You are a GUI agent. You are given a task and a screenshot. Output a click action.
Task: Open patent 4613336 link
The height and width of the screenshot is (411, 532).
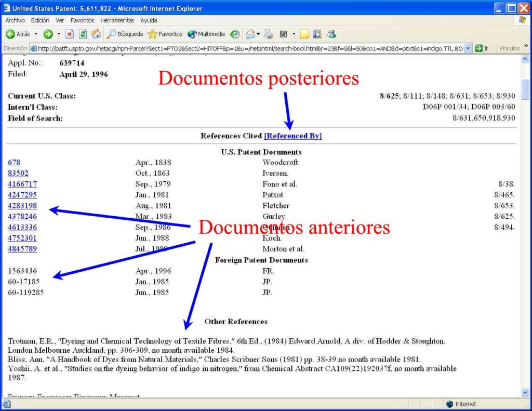point(22,228)
